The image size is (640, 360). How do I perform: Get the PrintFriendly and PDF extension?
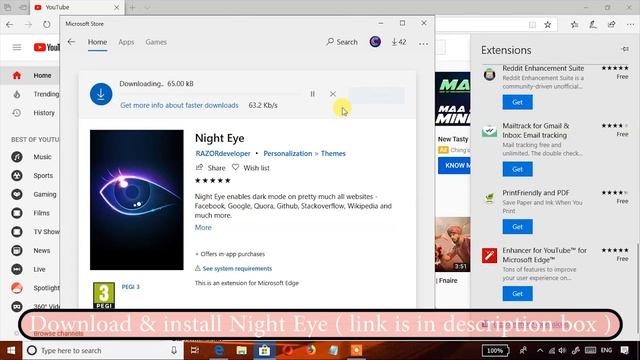518,227
